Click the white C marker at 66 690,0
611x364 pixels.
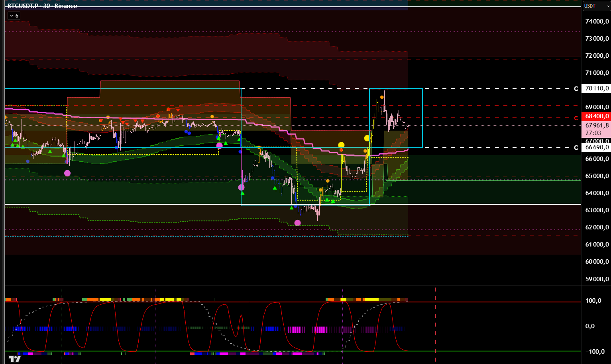click(x=576, y=148)
